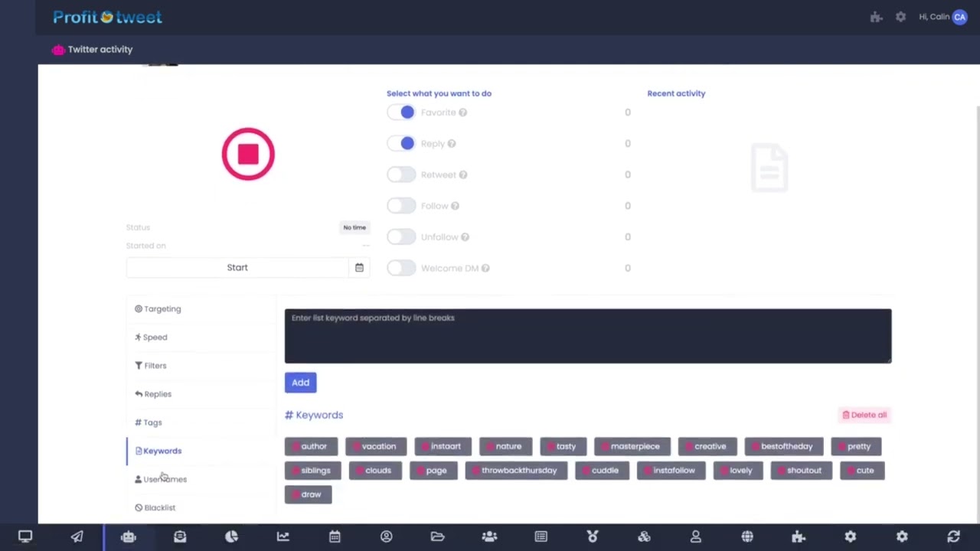The image size is (980, 551).
Task: Click the CA user avatar
Action: pyautogui.click(x=959, y=17)
